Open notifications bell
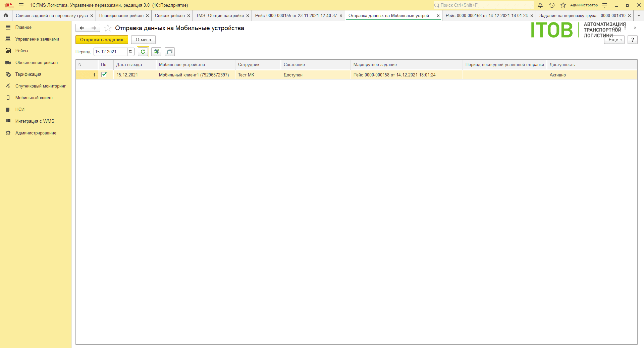This screenshot has height=348, width=644. [x=540, y=5]
